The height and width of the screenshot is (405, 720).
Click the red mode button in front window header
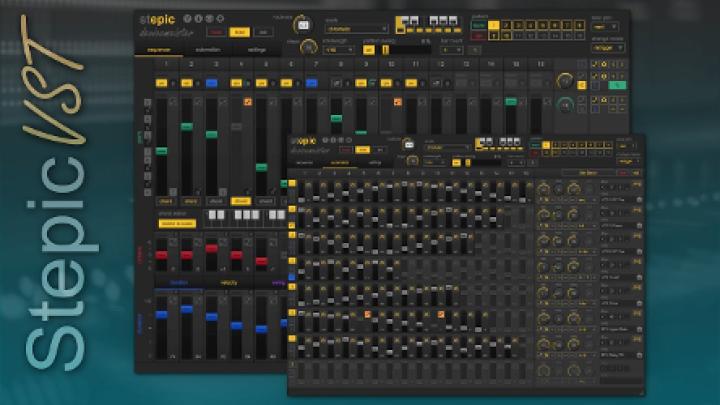346,150
